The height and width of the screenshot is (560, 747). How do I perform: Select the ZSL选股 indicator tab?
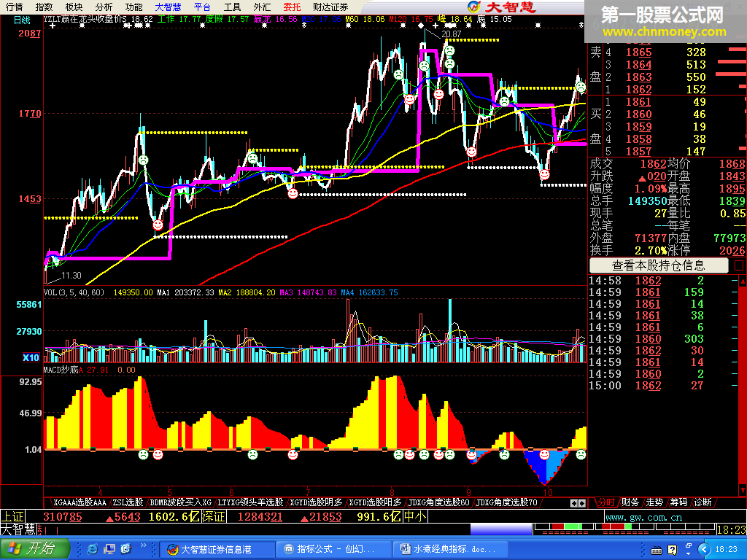(x=128, y=502)
